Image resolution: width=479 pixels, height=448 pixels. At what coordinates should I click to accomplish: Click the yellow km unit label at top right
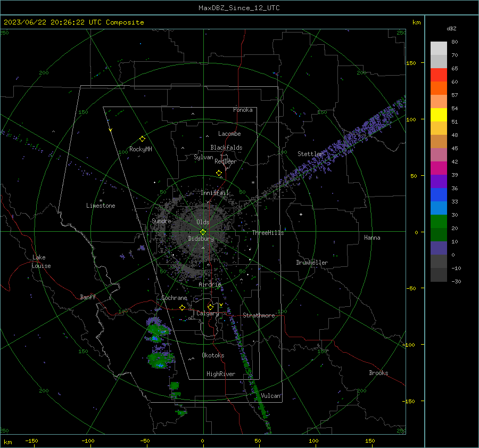point(416,22)
